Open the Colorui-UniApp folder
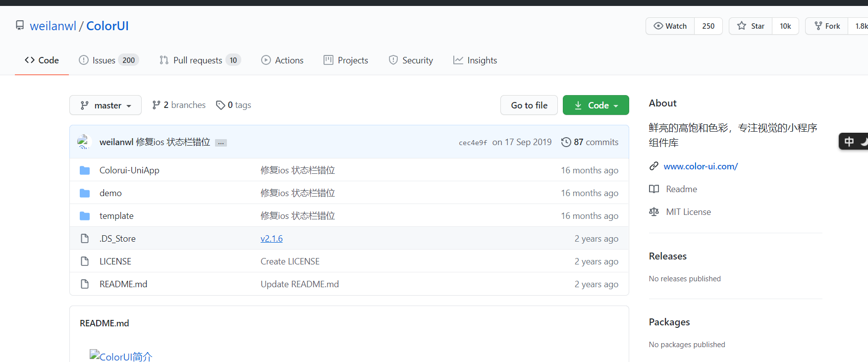868x362 pixels. [129, 170]
